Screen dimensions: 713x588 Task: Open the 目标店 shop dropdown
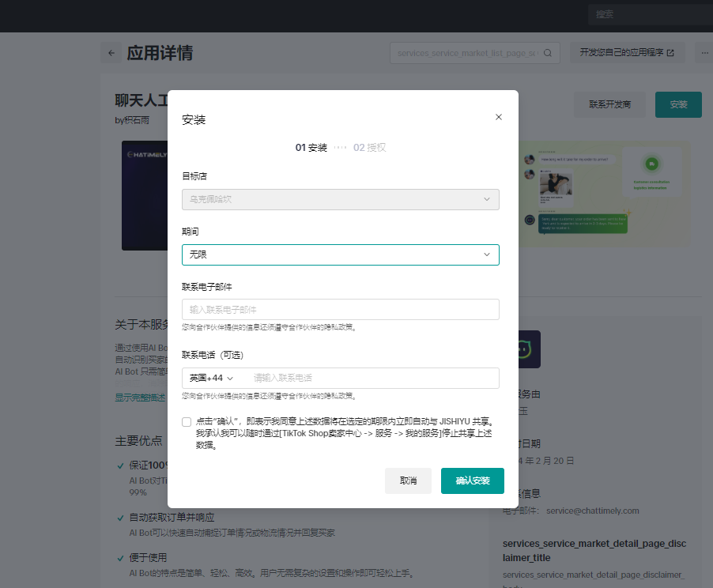coord(340,199)
